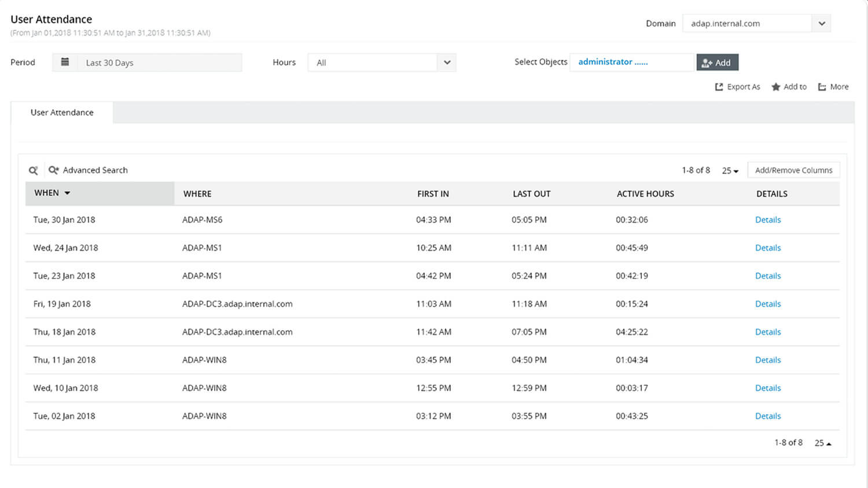Screen dimensions: 868x488
Task: Change top rows-per-page 25 dropdown
Action: click(x=730, y=171)
